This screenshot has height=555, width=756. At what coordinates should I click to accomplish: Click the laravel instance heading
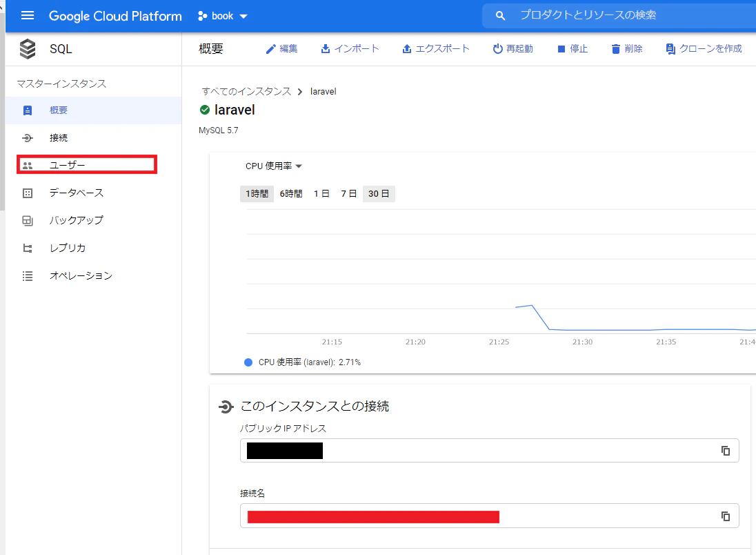click(x=235, y=110)
